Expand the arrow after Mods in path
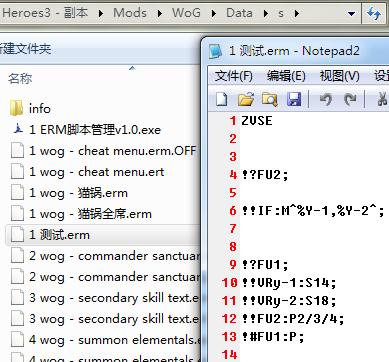Viewport: 389px width, 362px height. point(160,14)
